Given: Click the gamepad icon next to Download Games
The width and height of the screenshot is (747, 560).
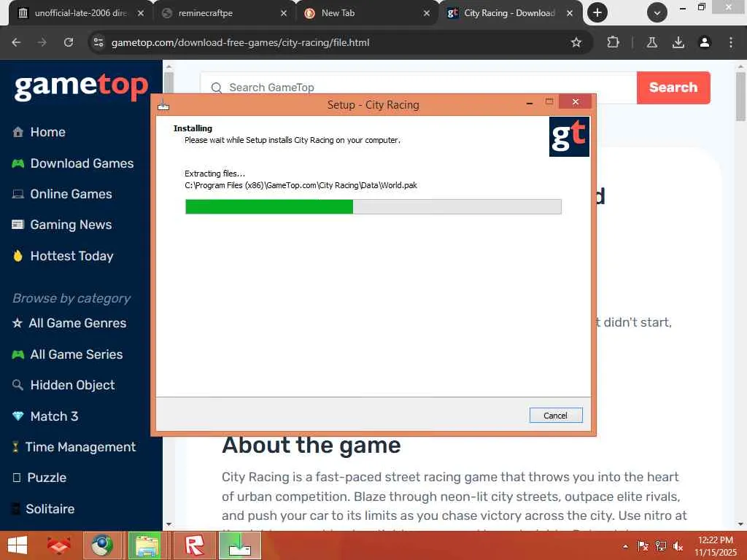Looking at the screenshot, I should coord(18,163).
